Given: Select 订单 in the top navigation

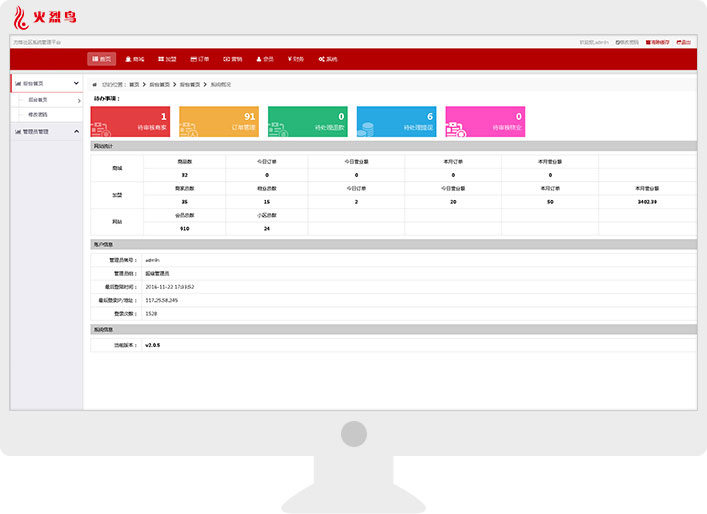Looking at the screenshot, I should point(200,60).
